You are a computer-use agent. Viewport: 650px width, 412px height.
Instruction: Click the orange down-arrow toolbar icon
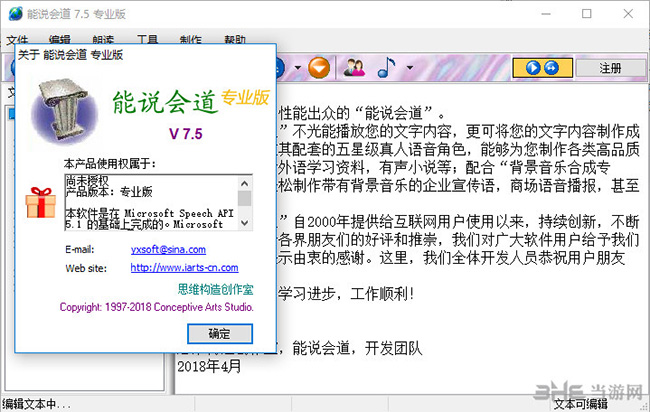319,68
